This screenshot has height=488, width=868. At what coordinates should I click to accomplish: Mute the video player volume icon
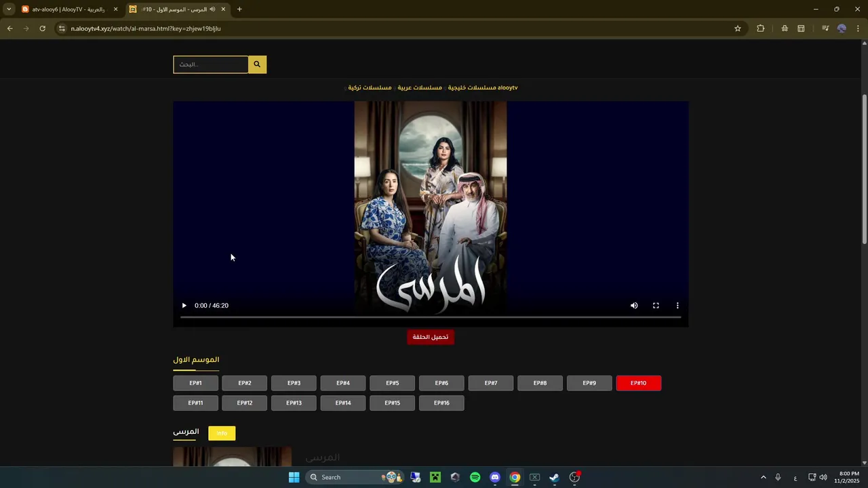click(634, 306)
